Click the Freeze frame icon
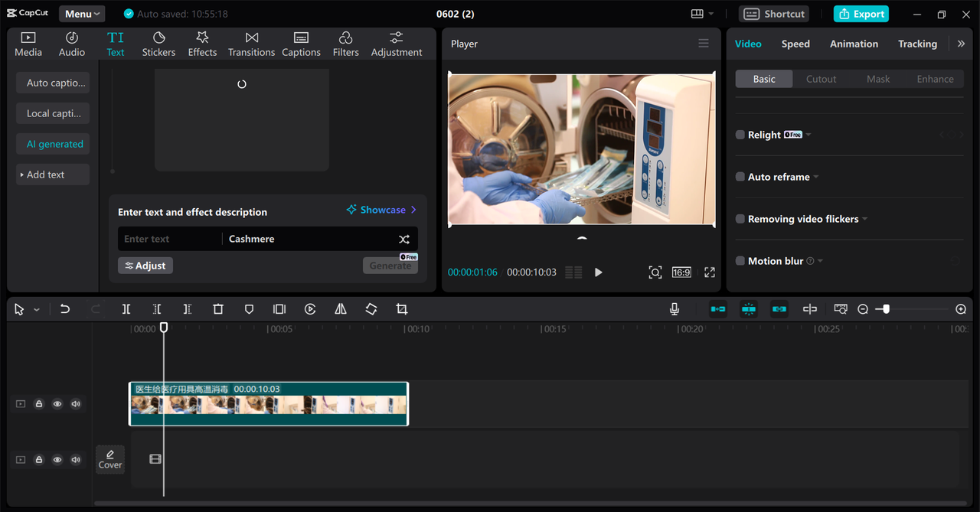The height and width of the screenshot is (512, 980). [x=279, y=309]
